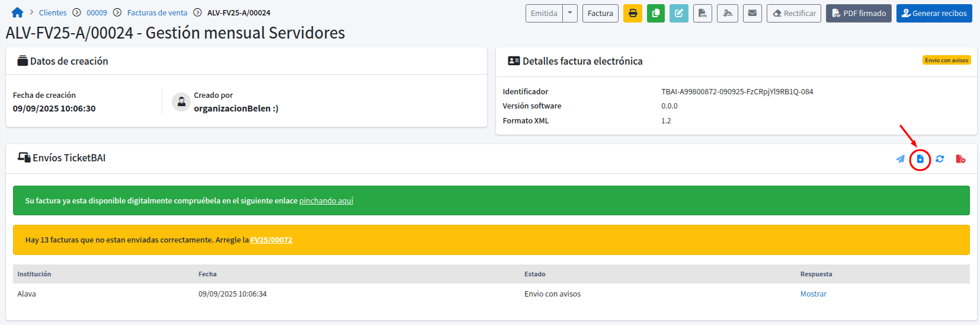Click Mostrar in the Respuesta column

[814, 294]
